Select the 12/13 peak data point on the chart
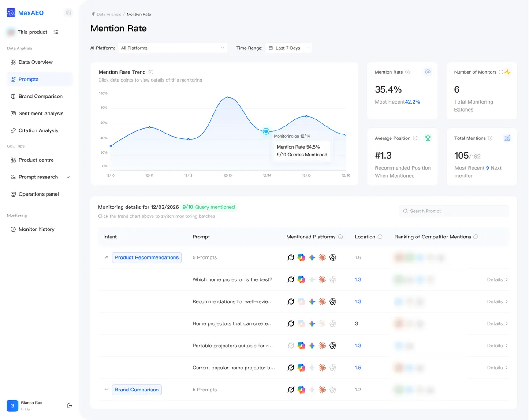Viewport: 529px width, 420px height. pos(228,97)
